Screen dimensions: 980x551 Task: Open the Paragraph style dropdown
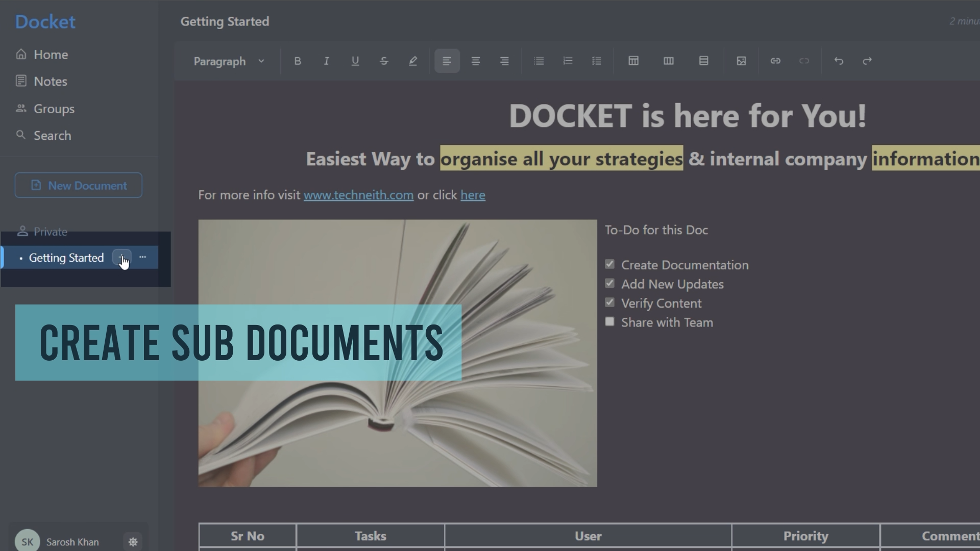tap(229, 61)
